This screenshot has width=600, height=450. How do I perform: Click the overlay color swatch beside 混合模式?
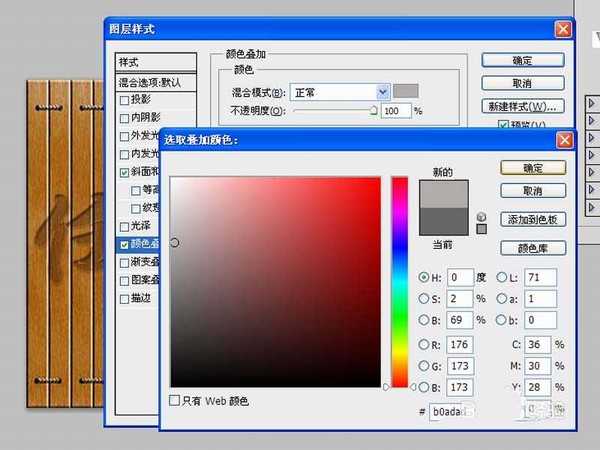[x=406, y=91]
